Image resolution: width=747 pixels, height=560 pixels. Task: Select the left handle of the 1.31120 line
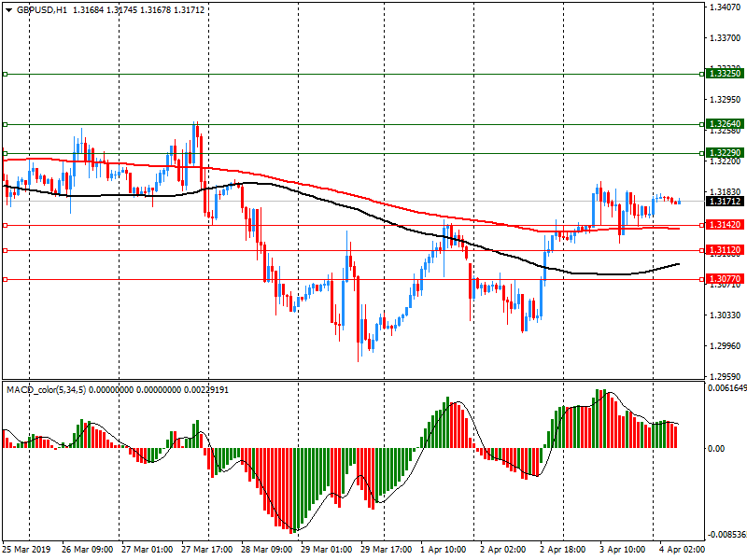coord(5,250)
